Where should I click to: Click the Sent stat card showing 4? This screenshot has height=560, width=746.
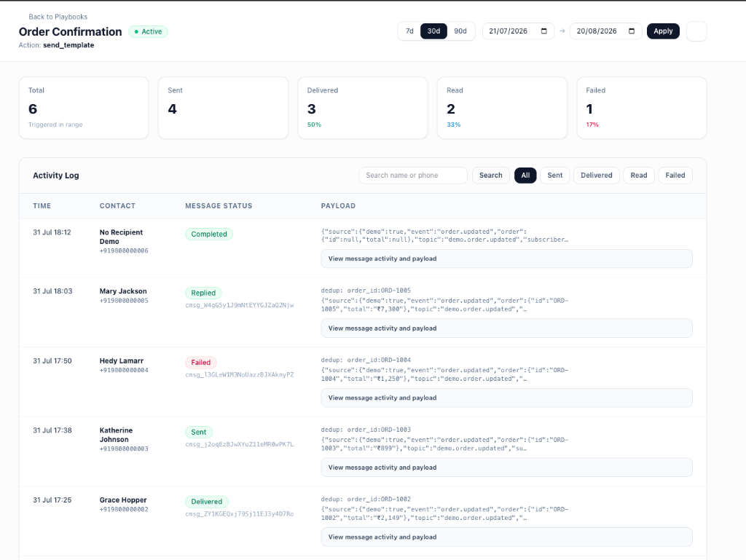point(223,108)
